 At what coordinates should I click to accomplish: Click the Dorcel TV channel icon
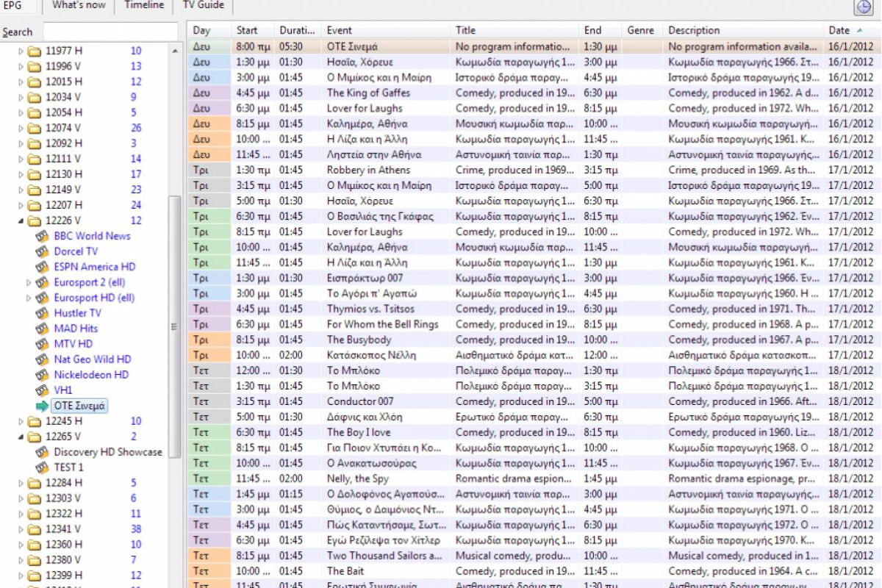(43, 251)
